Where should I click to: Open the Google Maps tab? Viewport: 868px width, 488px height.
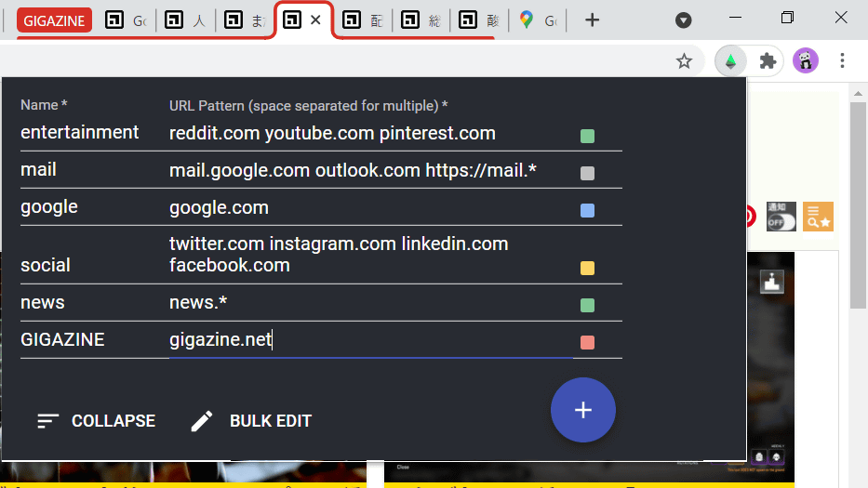pos(538,21)
